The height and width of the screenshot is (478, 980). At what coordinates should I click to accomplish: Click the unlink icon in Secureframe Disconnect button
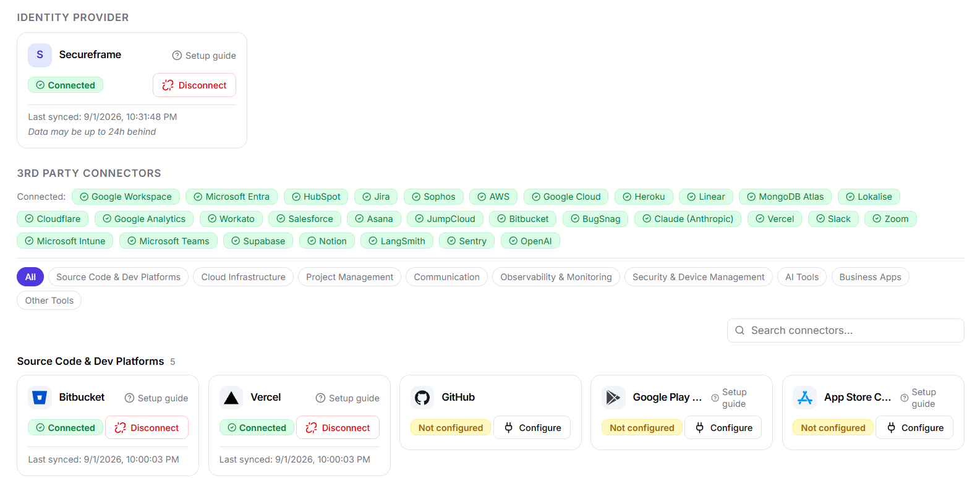tap(168, 85)
